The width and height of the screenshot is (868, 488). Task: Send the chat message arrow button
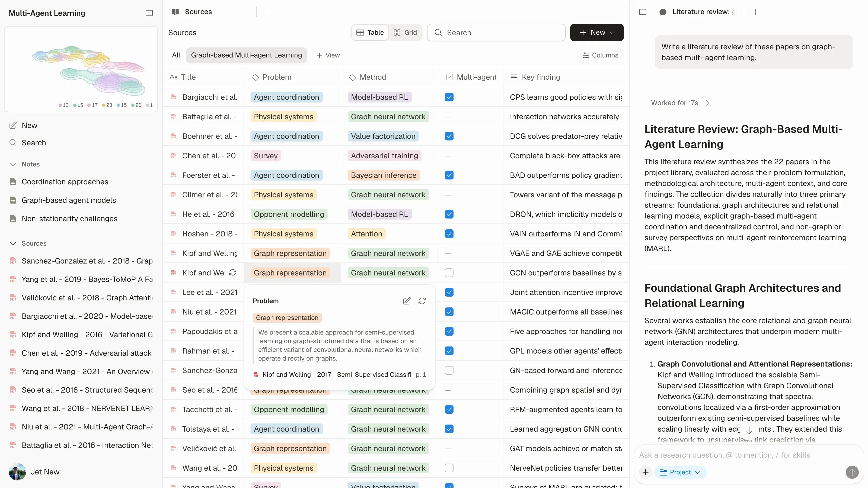[852, 472]
